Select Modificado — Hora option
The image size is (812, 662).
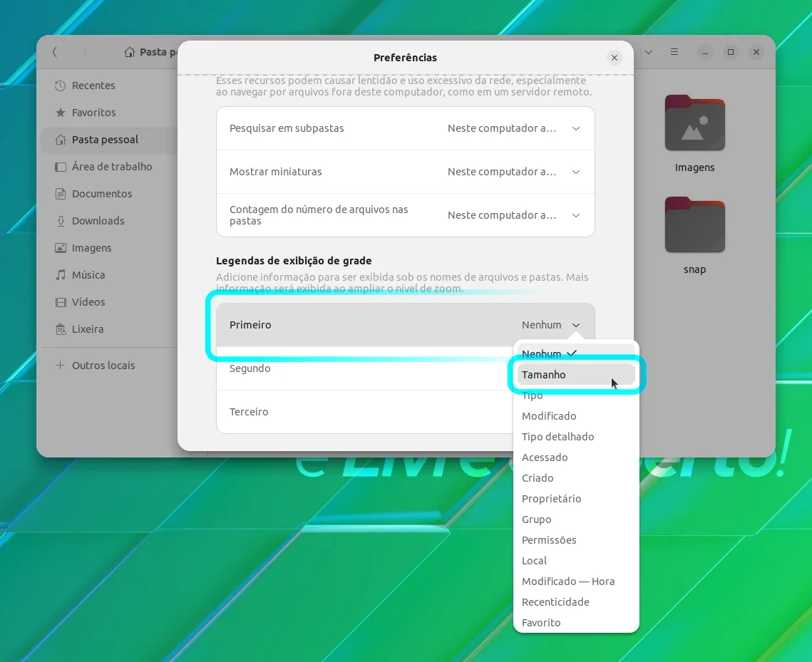(x=576, y=581)
